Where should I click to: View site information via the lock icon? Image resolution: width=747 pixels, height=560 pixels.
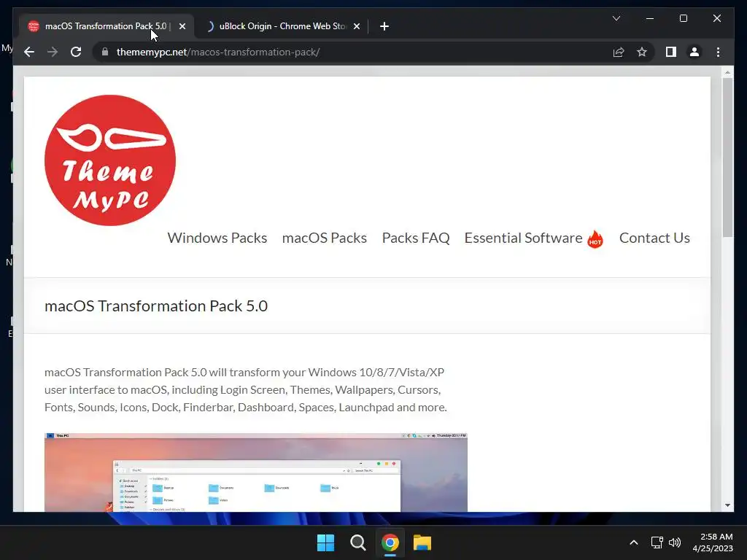pos(105,52)
